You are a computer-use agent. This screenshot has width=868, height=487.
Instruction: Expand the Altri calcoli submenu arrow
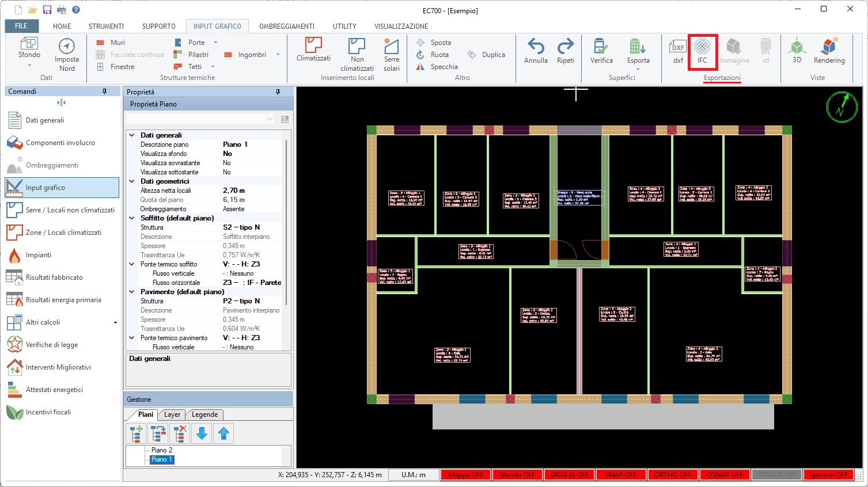115,323
